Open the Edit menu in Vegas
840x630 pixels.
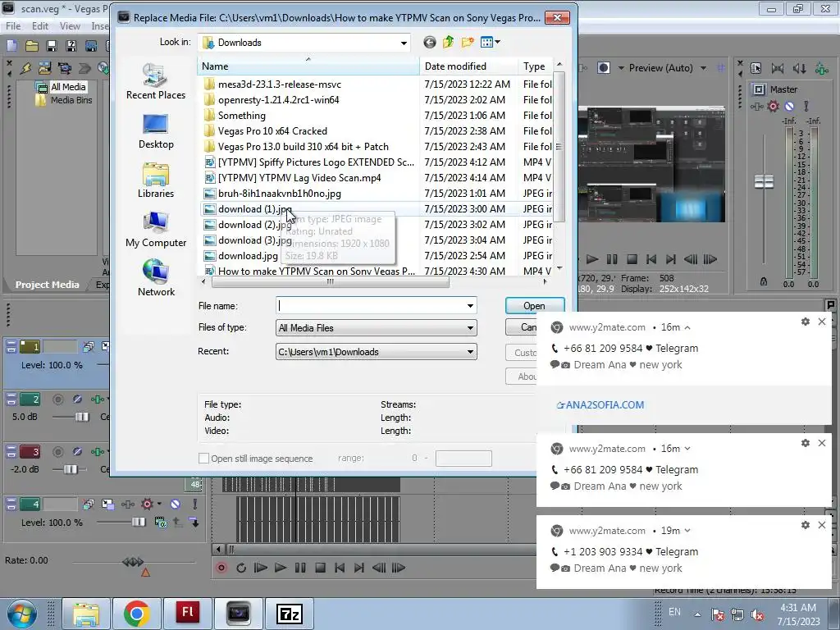(x=40, y=26)
